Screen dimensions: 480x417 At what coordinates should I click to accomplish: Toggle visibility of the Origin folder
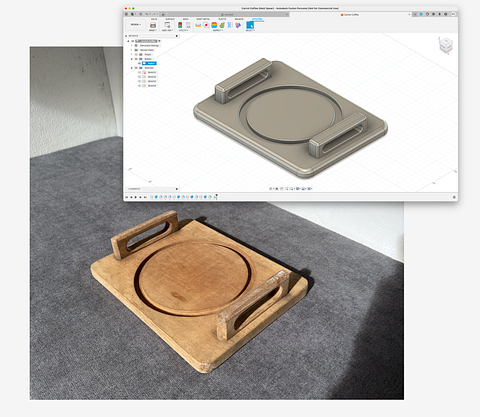click(x=136, y=54)
